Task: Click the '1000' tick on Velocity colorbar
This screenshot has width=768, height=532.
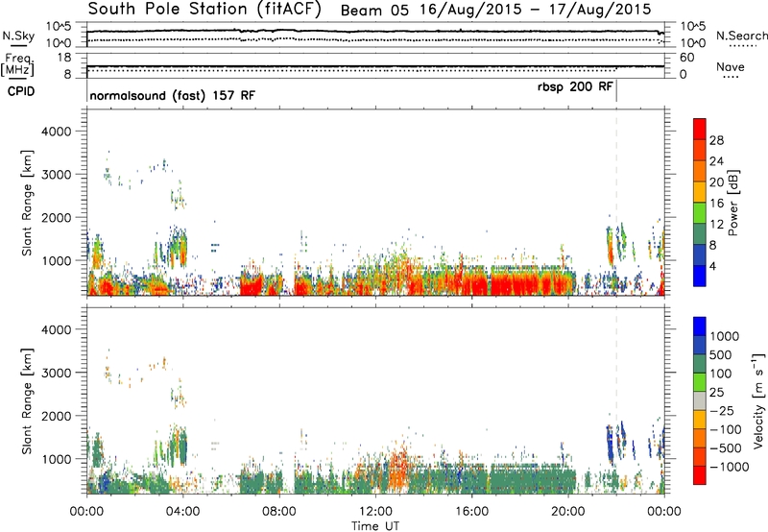Action: (x=725, y=336)
